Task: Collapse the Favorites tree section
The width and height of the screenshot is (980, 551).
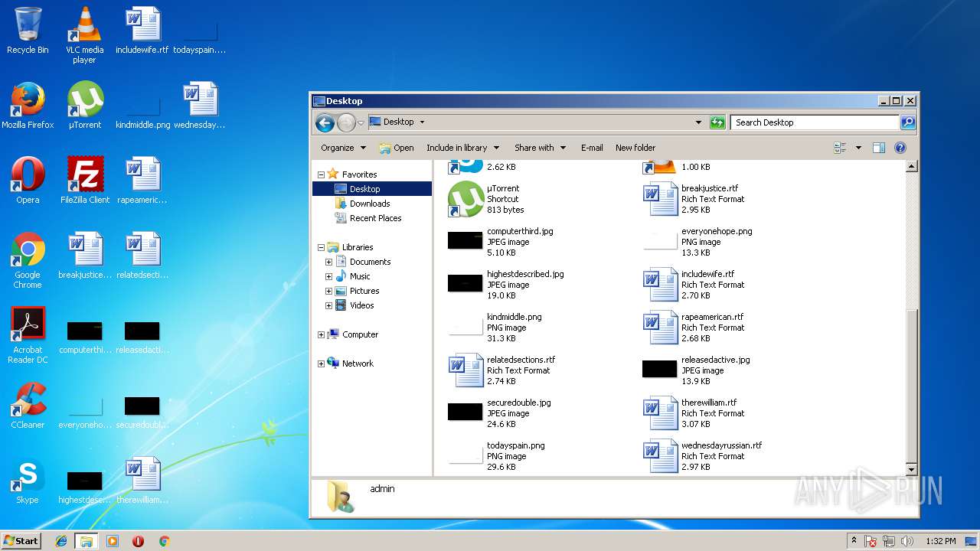Action: coord(321,174)
